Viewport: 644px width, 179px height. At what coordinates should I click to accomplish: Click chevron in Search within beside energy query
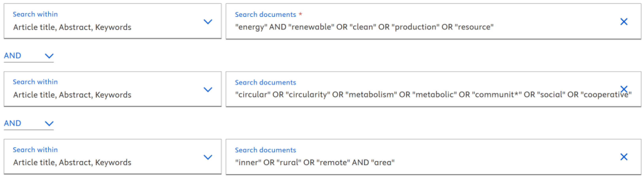click(208, 22)
